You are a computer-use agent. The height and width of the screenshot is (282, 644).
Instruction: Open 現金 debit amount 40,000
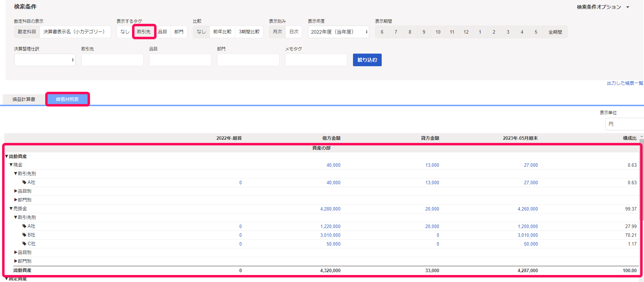pyautogui.click(x=333, y=165)
